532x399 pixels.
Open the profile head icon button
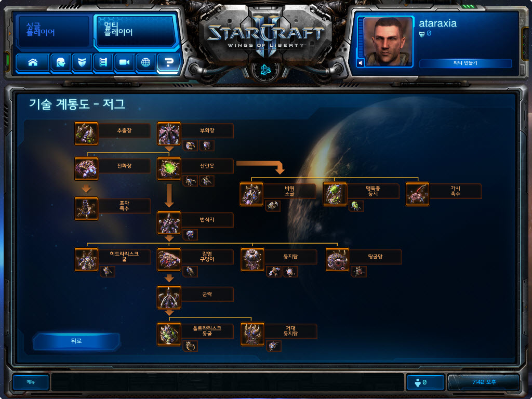coord(61,62)
